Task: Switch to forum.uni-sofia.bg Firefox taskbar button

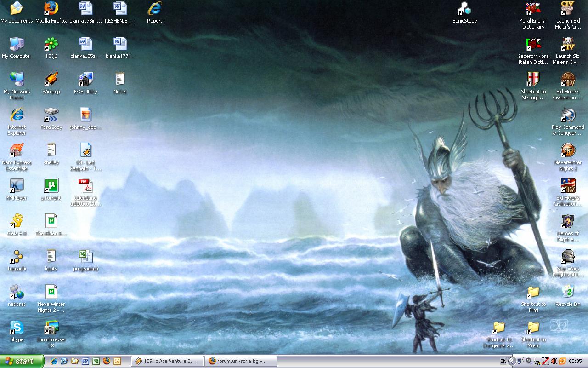Action: point(242,361)
